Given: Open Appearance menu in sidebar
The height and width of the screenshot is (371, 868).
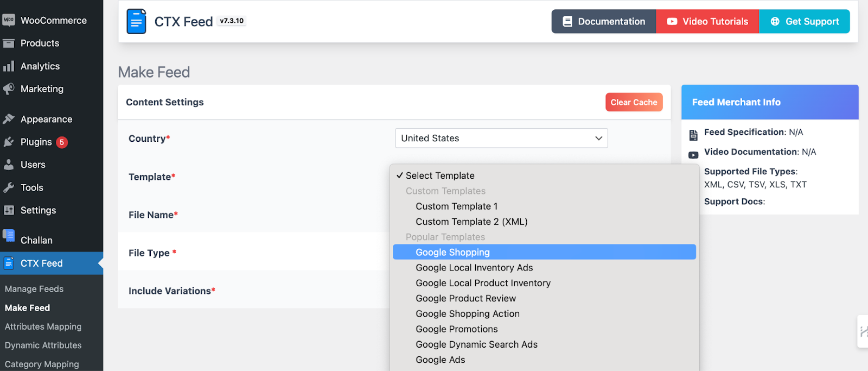Looking at the screenshot, I should click(52, 119).
